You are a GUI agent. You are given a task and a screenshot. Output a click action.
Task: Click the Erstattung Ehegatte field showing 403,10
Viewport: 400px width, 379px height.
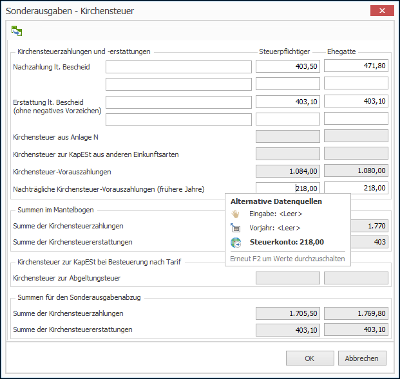356,101
